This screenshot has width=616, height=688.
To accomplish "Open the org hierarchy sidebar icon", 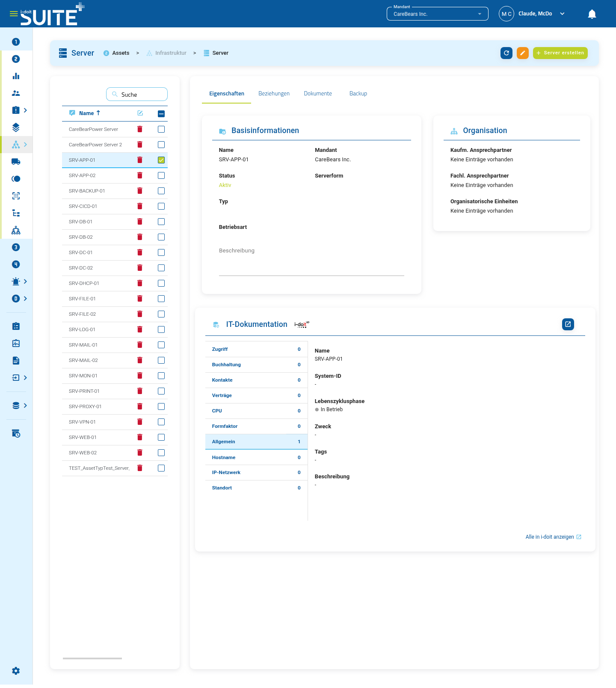I will [16, 230].
